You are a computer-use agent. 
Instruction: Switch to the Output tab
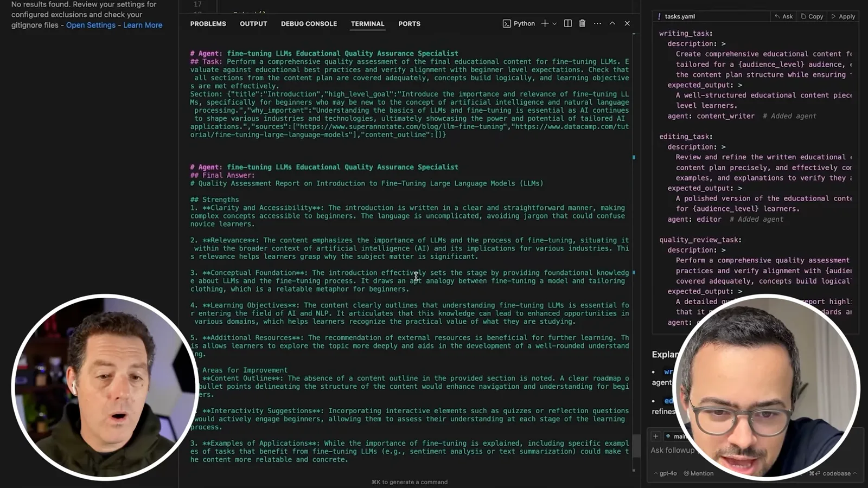click(253, 24)
